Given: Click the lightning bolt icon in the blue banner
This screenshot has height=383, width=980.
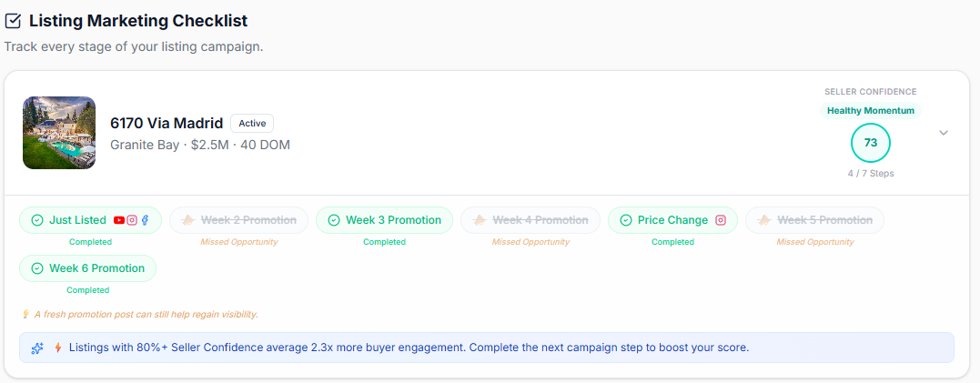Looking at the screenshot, I should click(x=57, y=348).
